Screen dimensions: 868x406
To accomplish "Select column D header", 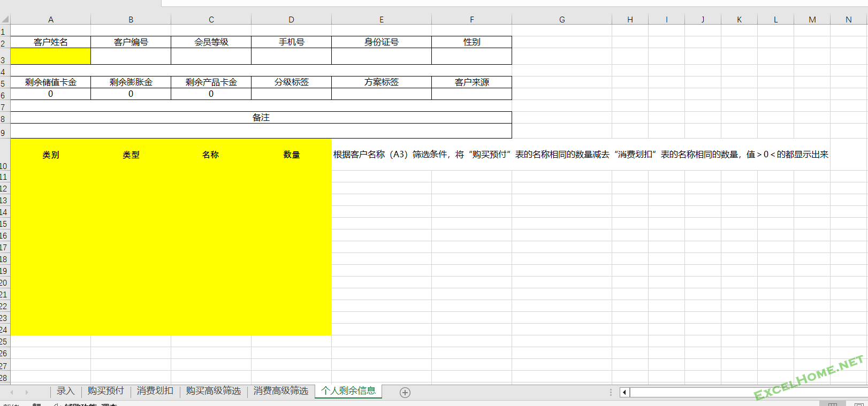I will [x=292, y=19].
